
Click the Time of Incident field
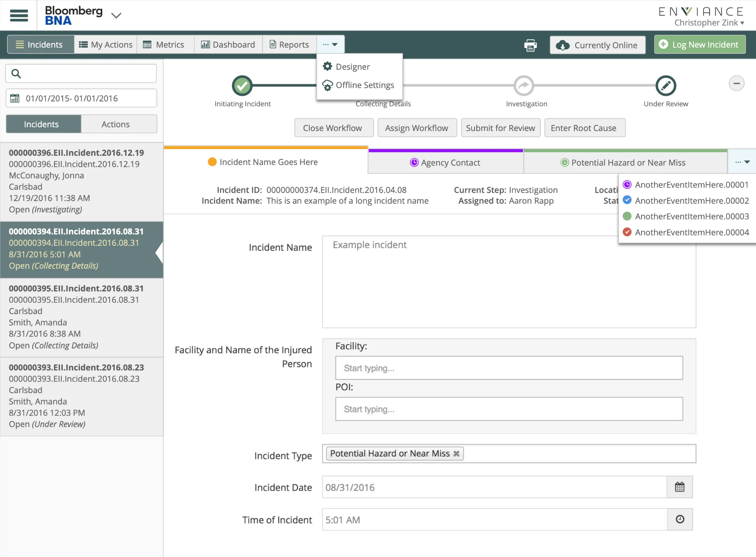[x=495, y=520]
